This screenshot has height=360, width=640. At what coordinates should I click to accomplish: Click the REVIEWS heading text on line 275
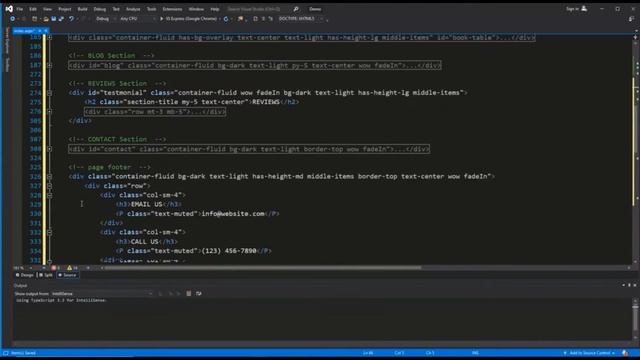coord(266,102)
